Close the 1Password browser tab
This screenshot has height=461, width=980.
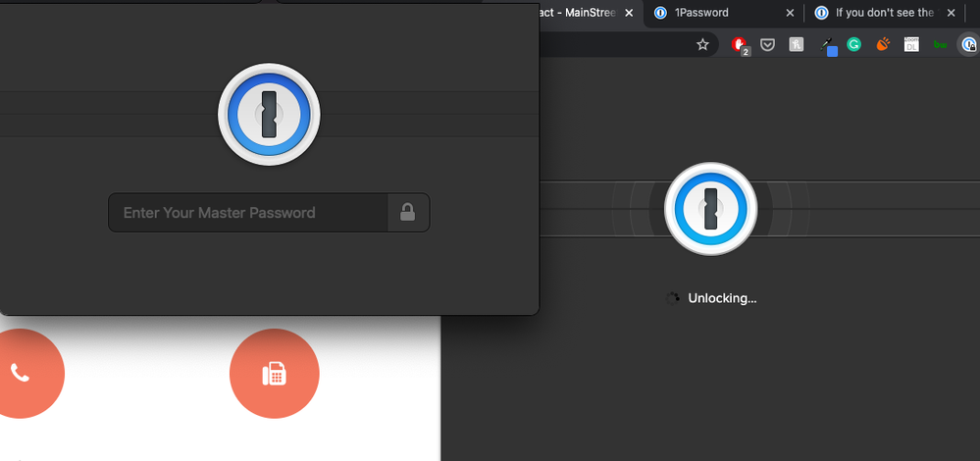(790, 13)
